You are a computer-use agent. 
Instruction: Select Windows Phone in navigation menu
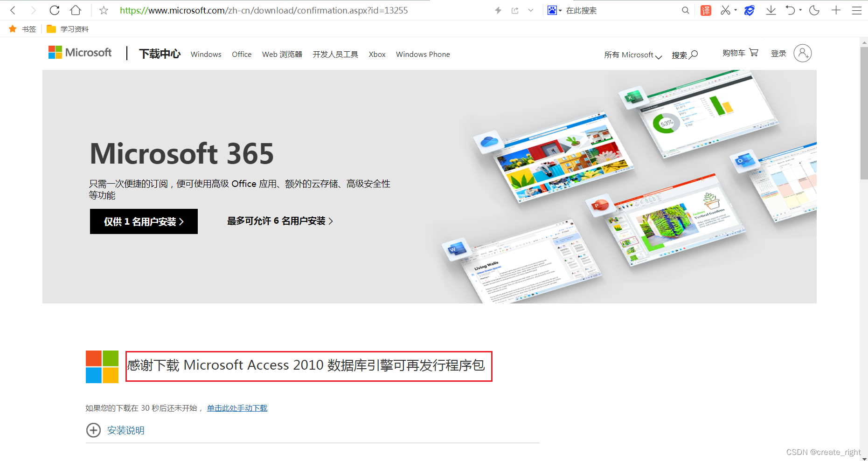423,55
